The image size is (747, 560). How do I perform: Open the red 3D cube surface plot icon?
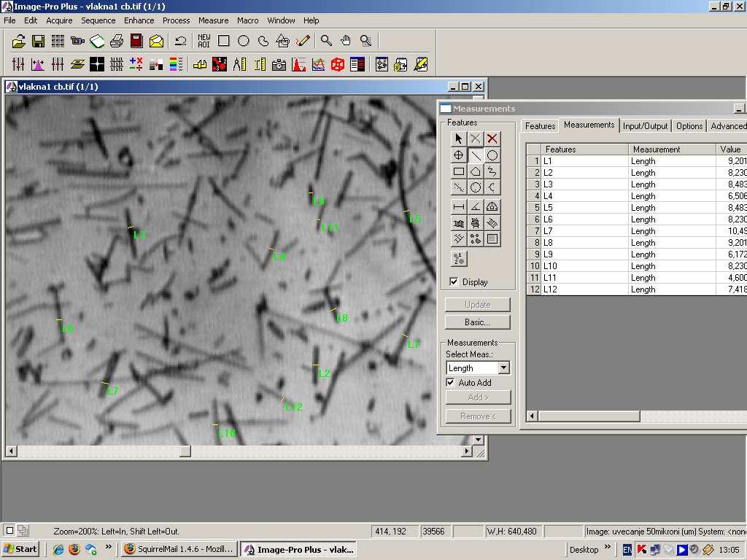pos(338,64)
